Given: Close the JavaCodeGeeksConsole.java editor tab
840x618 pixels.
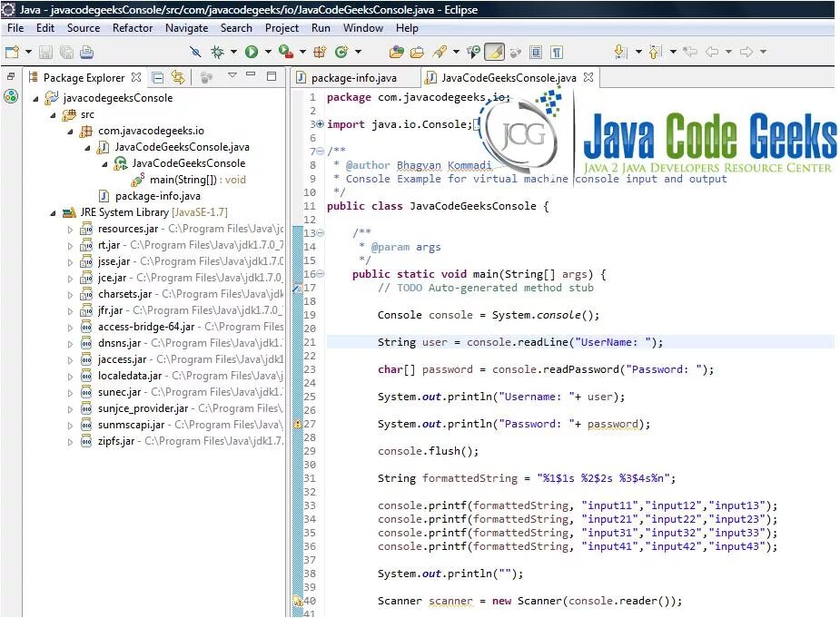Looking at the screenshot, I should pos(588,77).
